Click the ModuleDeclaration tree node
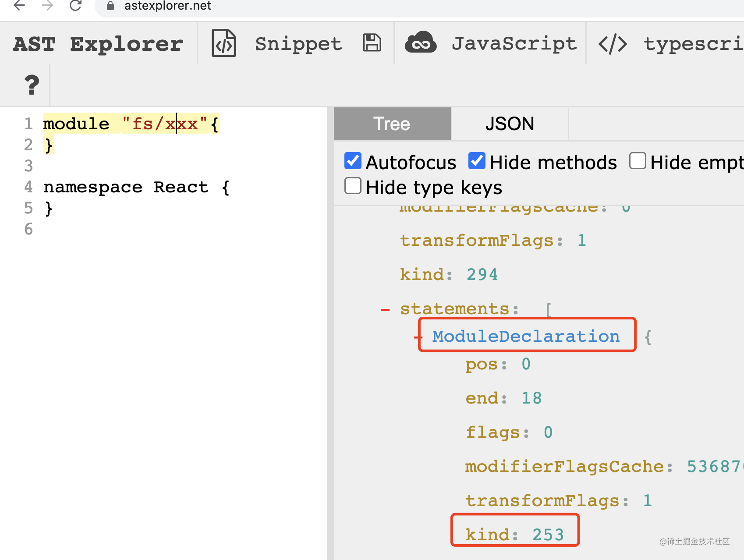This screenshot has width=744, height=560. 526,337
